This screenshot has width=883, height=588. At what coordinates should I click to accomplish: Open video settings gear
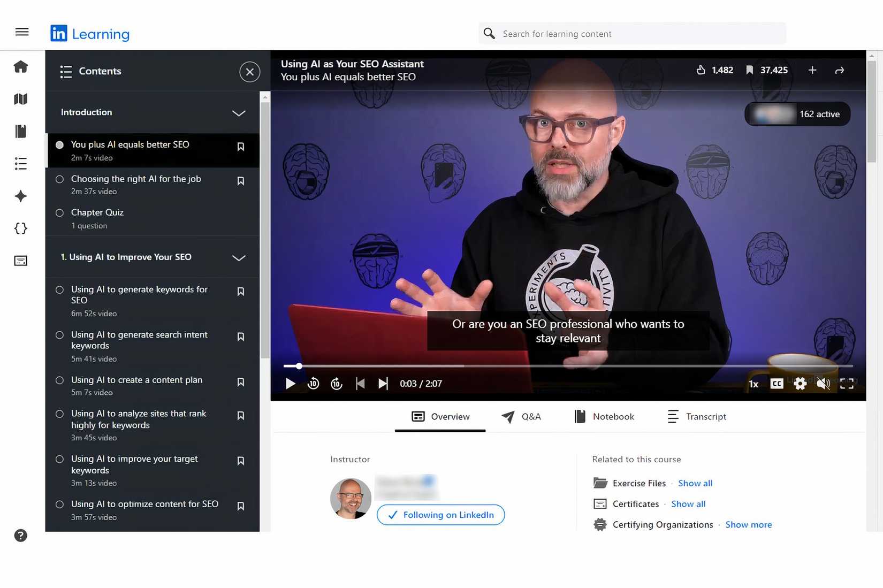pyautogui.click(x=800, y=384)
